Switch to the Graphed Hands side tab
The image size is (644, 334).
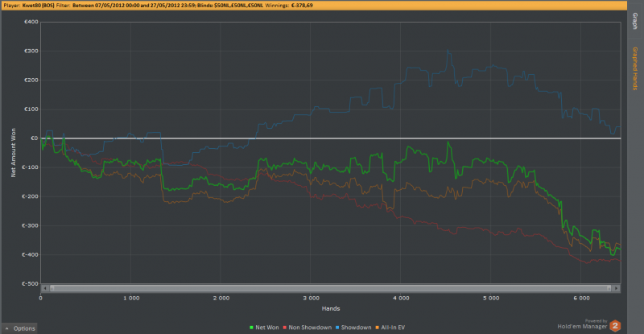[x=635, y=68]
